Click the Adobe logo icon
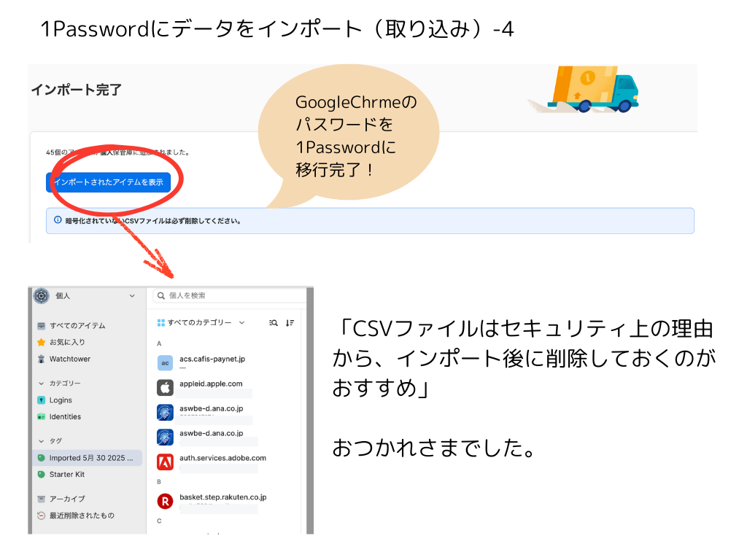Screen dimensions: 747x560 pyautogui.click(x=165, y=462)
